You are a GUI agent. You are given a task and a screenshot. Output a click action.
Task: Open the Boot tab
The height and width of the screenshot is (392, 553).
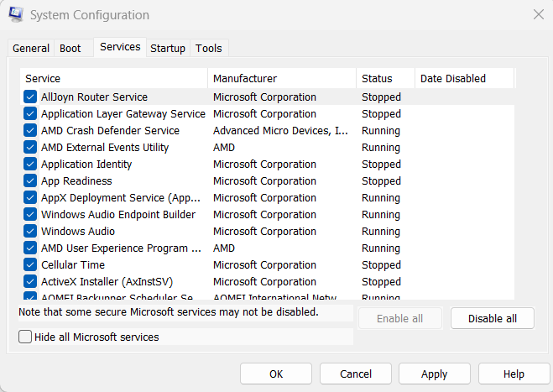pyautogui.click(x=70, y=49)
